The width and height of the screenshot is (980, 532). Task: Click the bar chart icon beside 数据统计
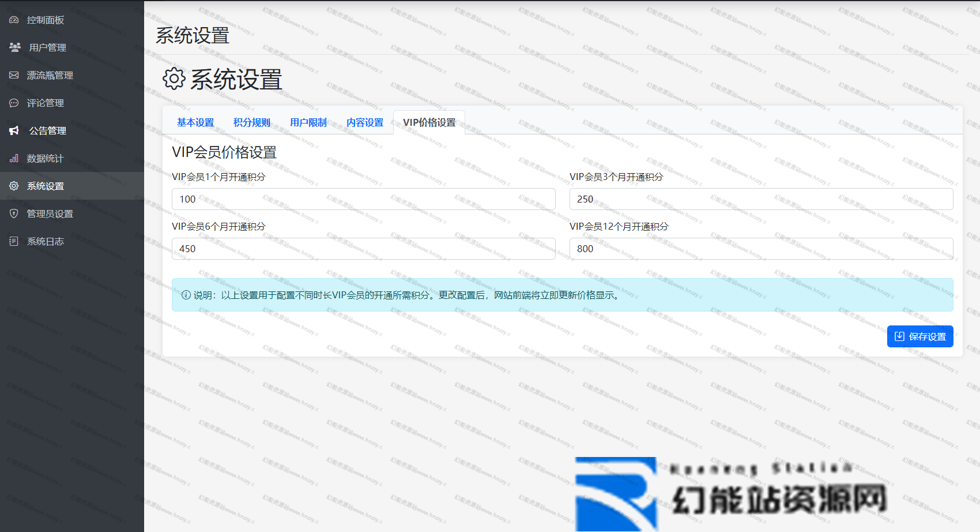[14, 158]
